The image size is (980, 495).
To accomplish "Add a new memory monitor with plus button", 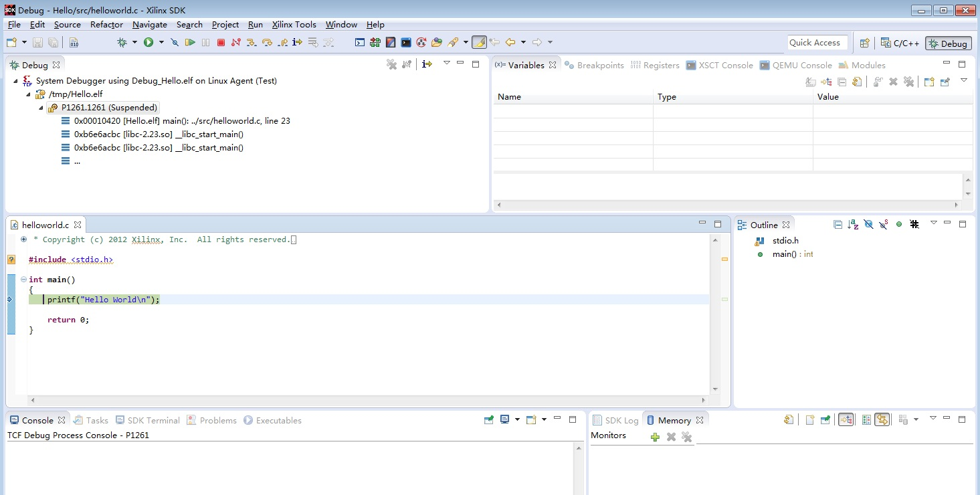I will (x=654, y=437).
